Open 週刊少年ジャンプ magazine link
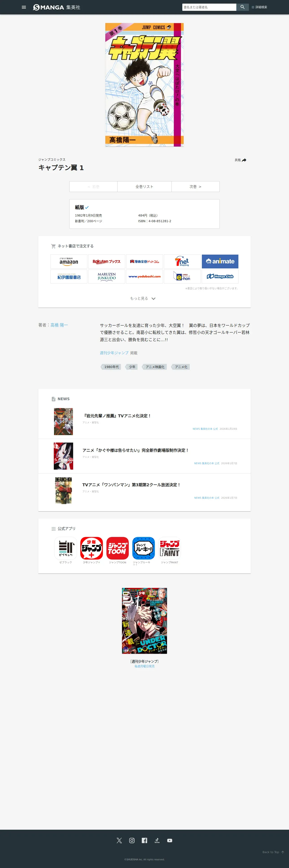Image resolution: width=289 pixels, height=868 pixels. [x=114, y=353]
